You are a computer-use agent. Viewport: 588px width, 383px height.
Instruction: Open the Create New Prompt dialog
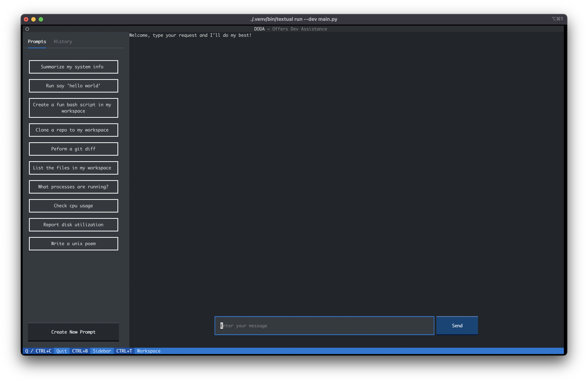point(73,332)
